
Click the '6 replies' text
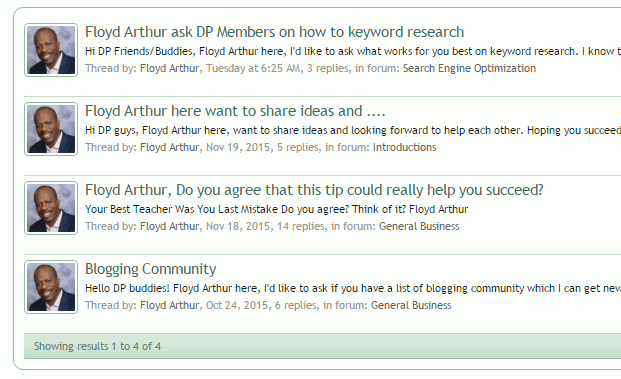pos(295,305)
